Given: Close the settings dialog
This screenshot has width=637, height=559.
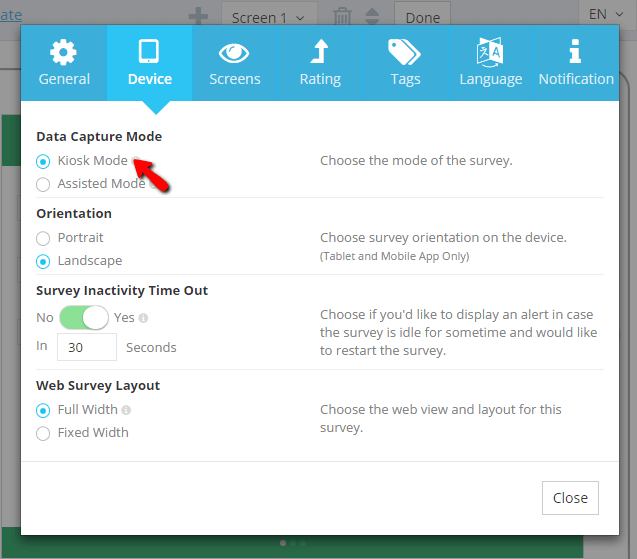Looking at the screenshot, I should click(x=570, y=498).
